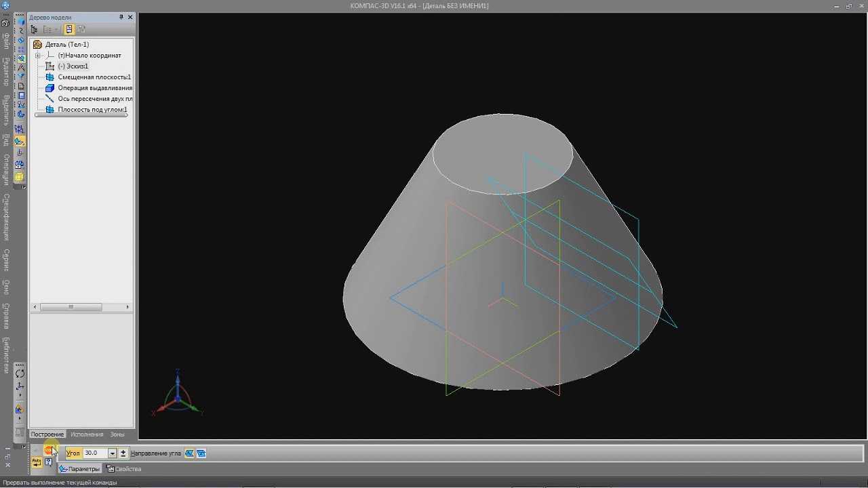
Task: Select the second angle direction icon
Action: [x=201, y=453]
